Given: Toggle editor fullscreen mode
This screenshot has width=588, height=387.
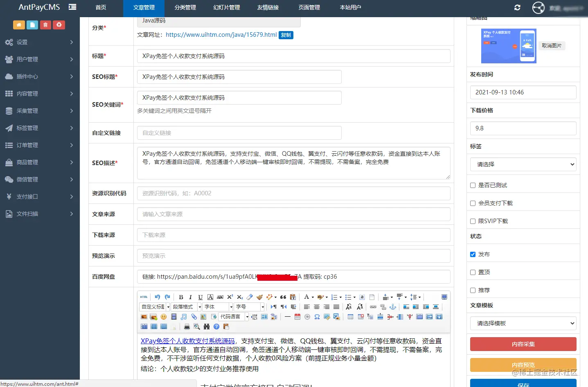Looking at the screenshot, I should [x=444, y=297].
